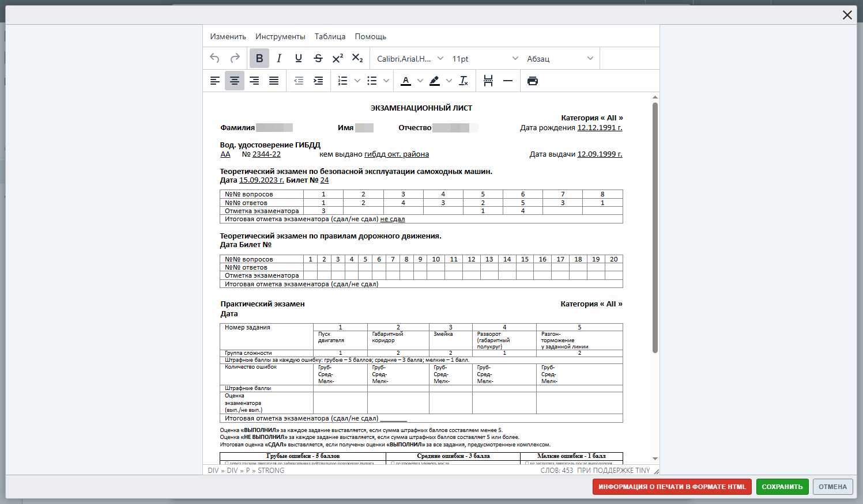Click the не сдал result text
This screenshot has width=863, height=504.
(393, 219)
